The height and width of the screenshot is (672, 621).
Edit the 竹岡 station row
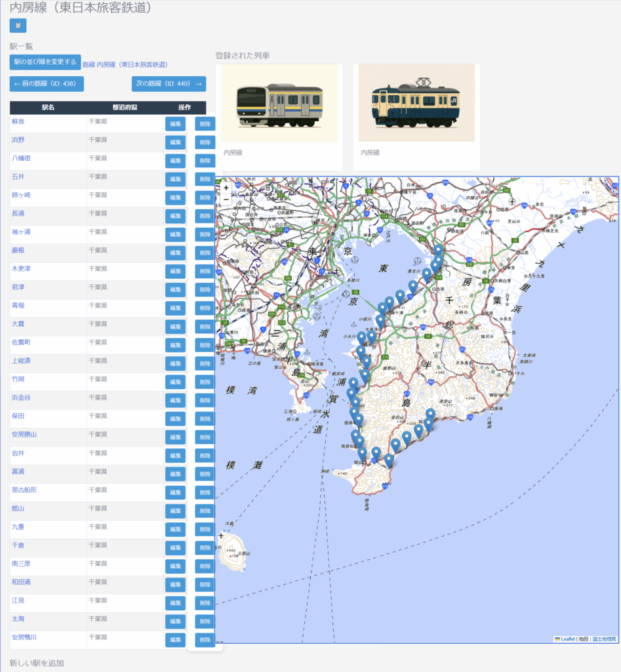pos(176,382)
